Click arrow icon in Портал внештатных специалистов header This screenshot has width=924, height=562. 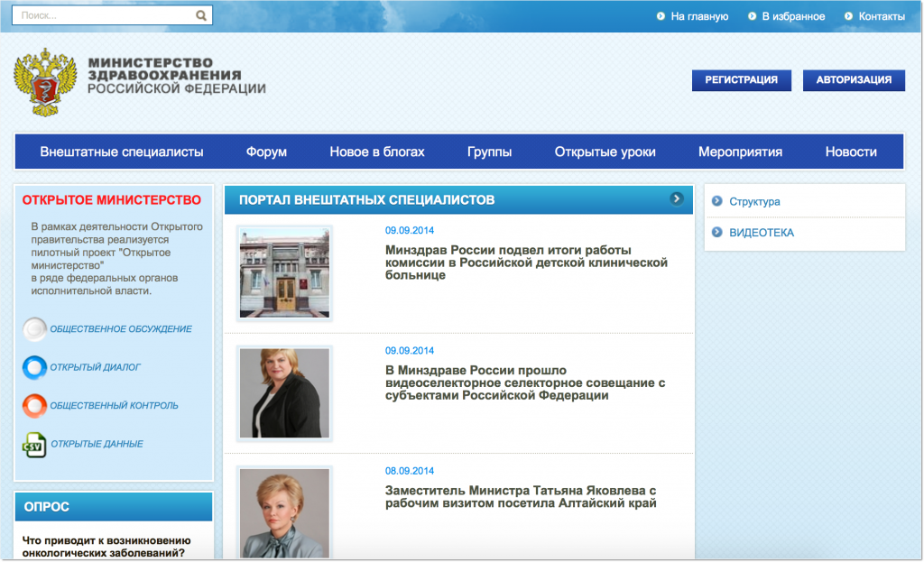click(x=677, y=198)
